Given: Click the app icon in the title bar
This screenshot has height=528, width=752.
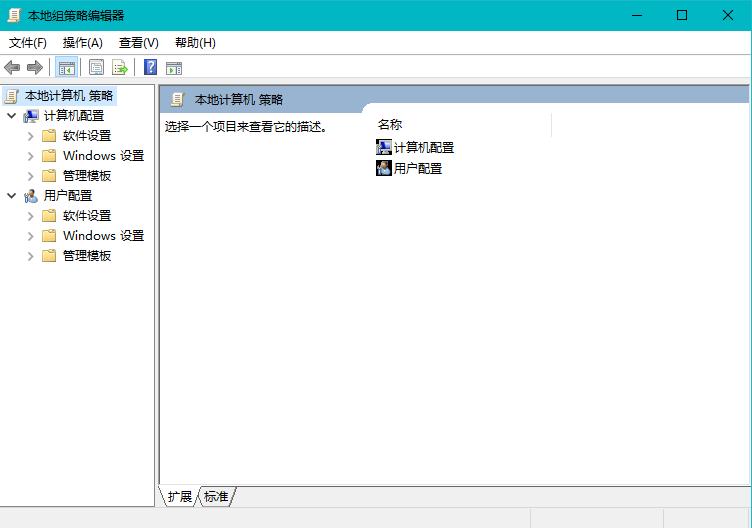Looking at the screenshot, I should click(14, 15).
